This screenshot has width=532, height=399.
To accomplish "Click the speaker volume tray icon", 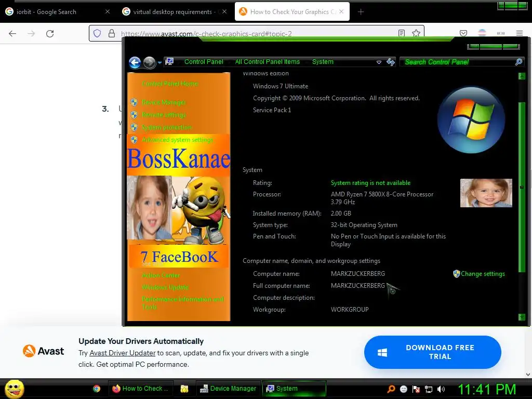I will 441,389.
